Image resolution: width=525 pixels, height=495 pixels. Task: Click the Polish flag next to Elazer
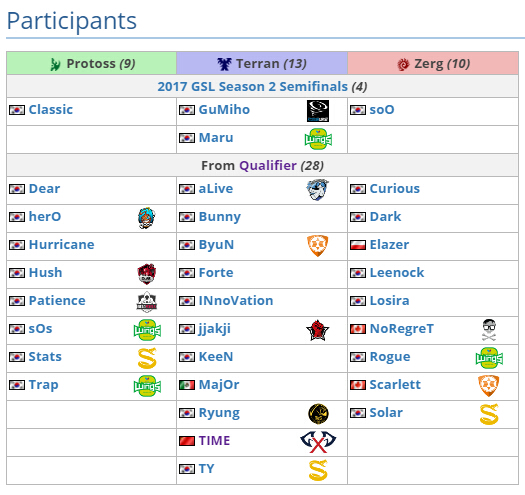[x=358, y=245]
